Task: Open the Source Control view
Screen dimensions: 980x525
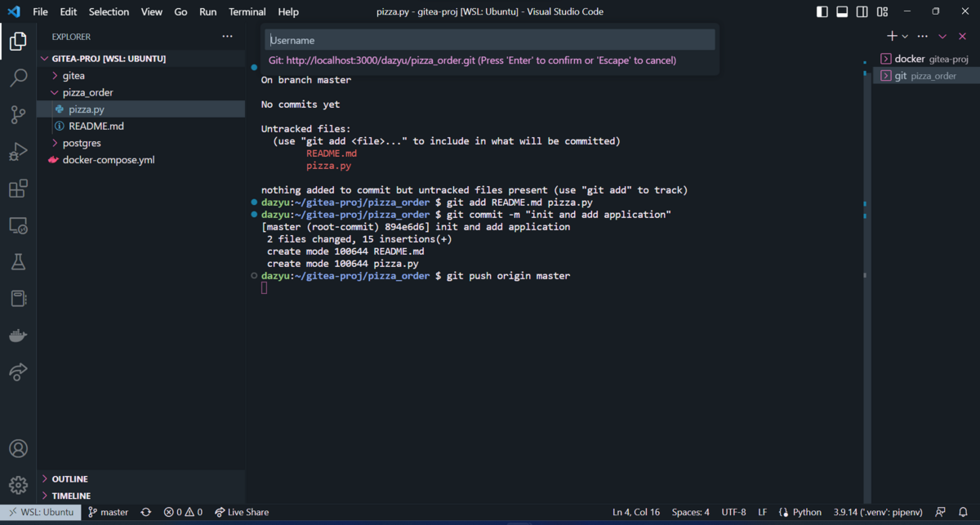Action: 18,115
